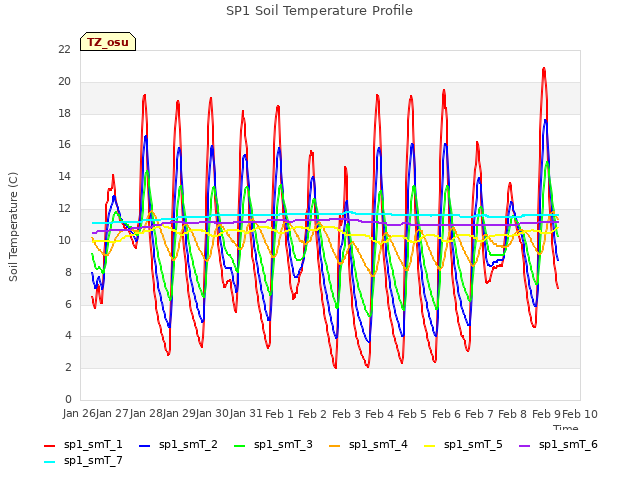Click the green sp1_smT_3 legend swatch
The image size is (640, 480).
click(x=240, y=446)
